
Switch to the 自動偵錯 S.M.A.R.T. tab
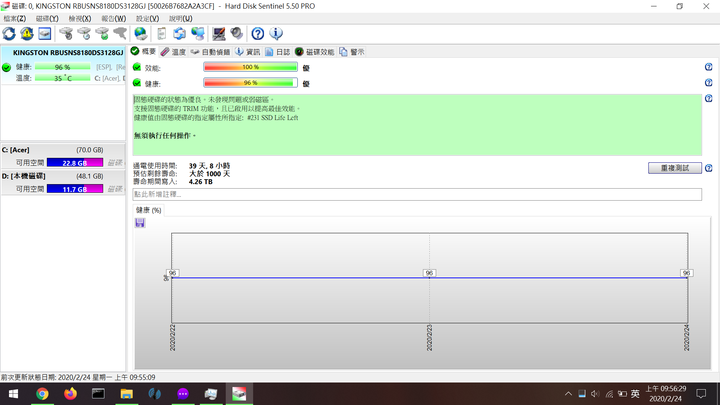[x=211, y=52]
